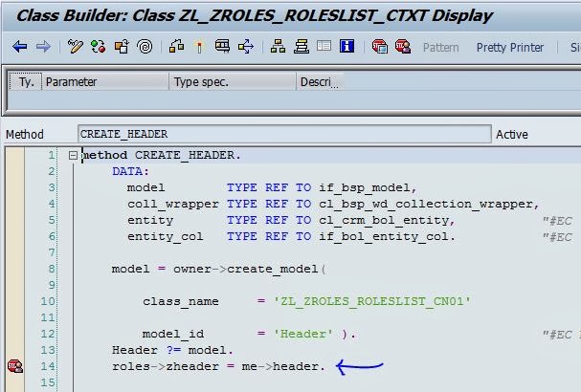Viewport: 581px width, 392px height.
Task: Click the line 'Header ?= model.'
Action: (x=172, y=350)
